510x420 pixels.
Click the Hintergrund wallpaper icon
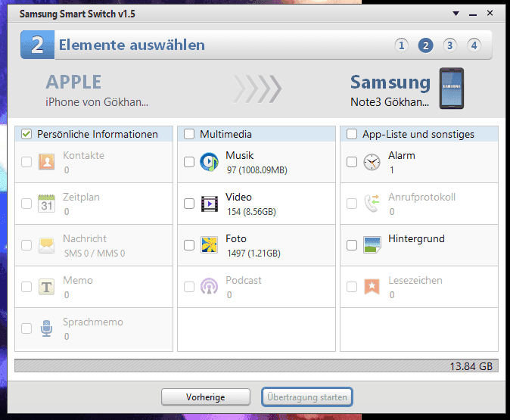(x=372, y=245)
